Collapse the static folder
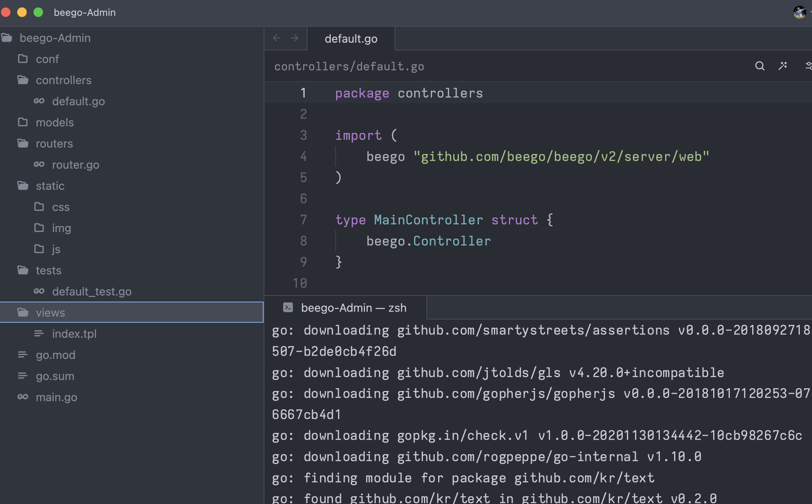The width and height of the screenshot is (812, 504). (x=50, y=186)
